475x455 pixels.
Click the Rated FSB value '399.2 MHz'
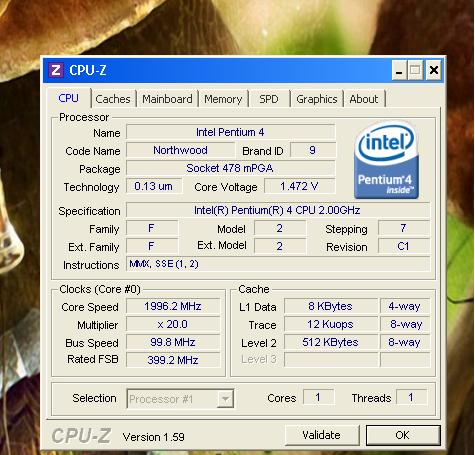point(173,360)
